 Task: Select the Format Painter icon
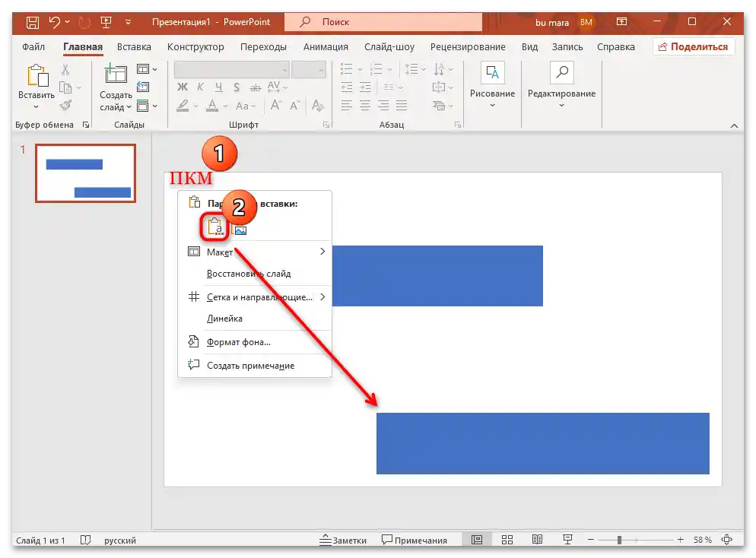click(67, 105)
